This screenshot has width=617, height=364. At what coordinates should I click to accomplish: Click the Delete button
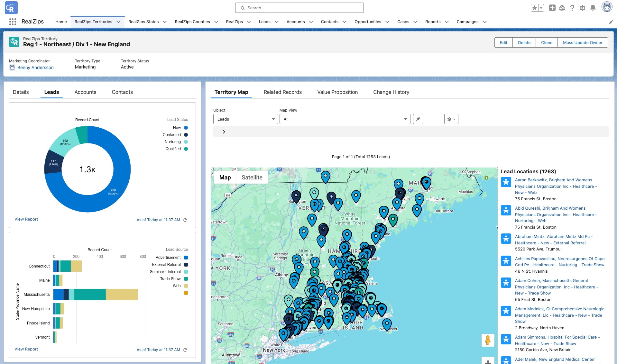point(524,42)
